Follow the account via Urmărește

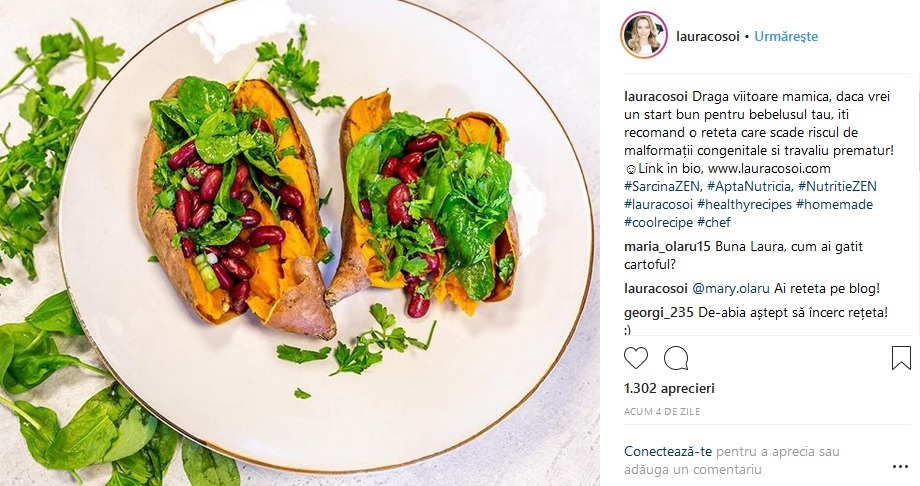tap(786, 36)
